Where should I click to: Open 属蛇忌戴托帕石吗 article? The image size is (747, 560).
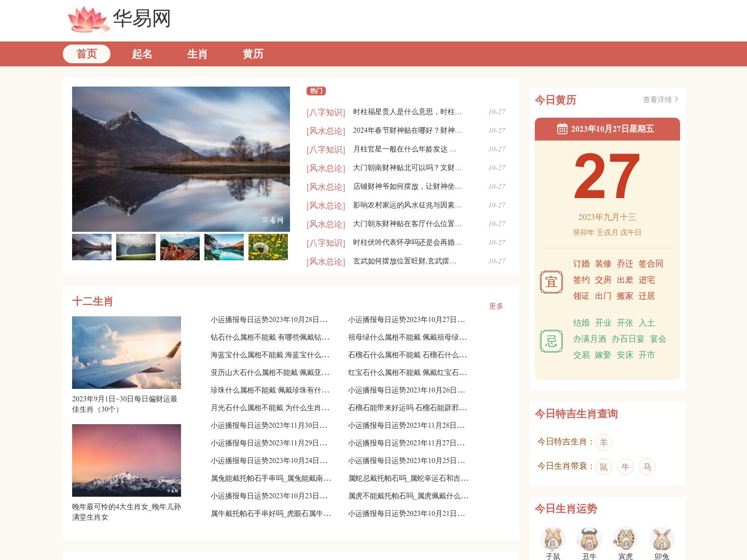(408, 479)
